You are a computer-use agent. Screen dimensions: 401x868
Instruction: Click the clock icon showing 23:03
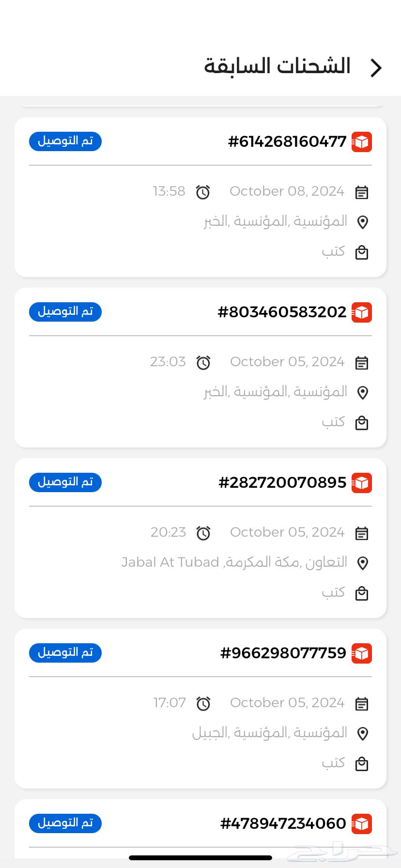(203, 362)
